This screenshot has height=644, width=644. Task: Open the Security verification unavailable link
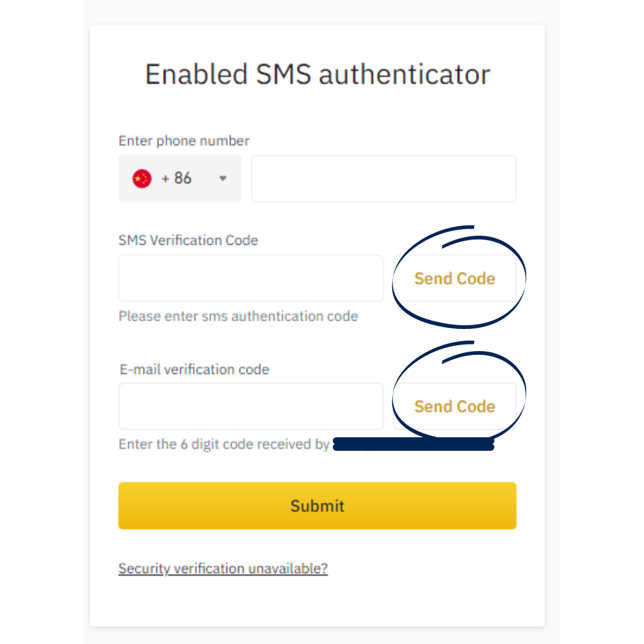tap(223, 569)
